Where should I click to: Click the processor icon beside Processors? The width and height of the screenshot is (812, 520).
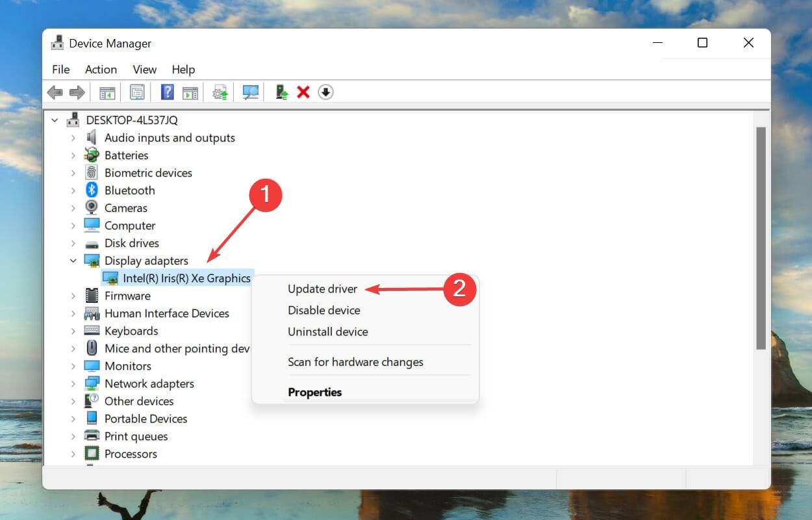click(x=92, y=454)
